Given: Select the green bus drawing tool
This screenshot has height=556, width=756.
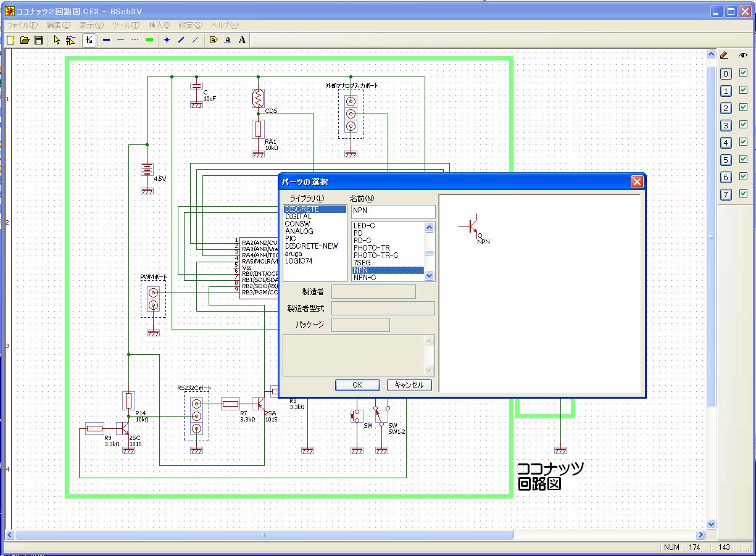Looking at the screenshot, I should 149,40.
